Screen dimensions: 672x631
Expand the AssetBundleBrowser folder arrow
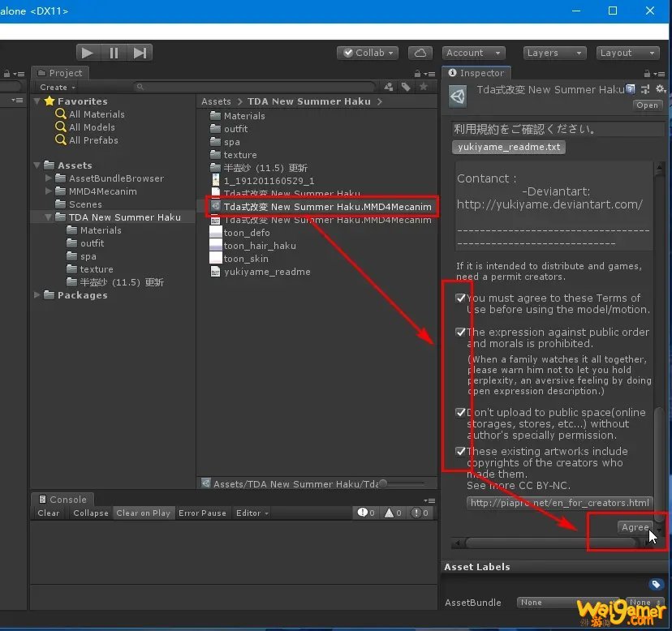tap(49, 178)
